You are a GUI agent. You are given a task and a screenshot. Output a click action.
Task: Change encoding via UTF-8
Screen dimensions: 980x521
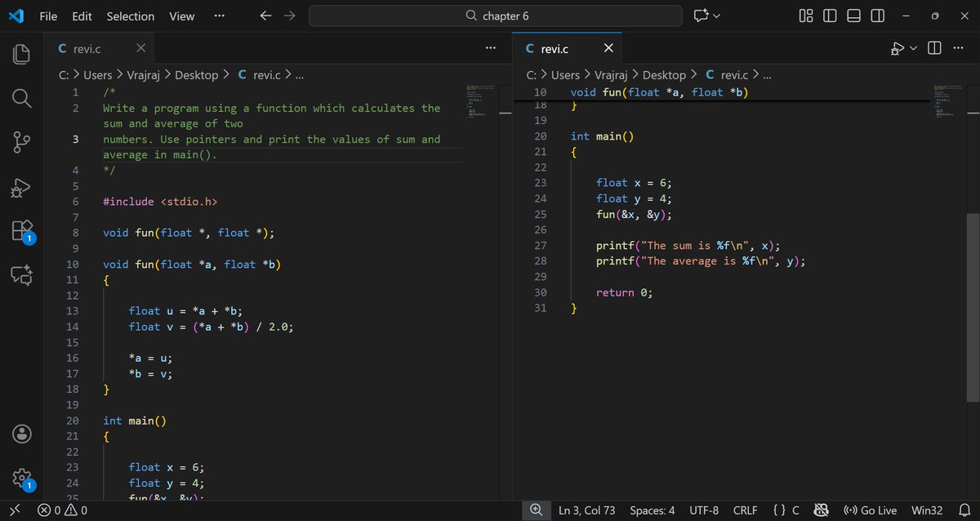(x=704, y=510)
